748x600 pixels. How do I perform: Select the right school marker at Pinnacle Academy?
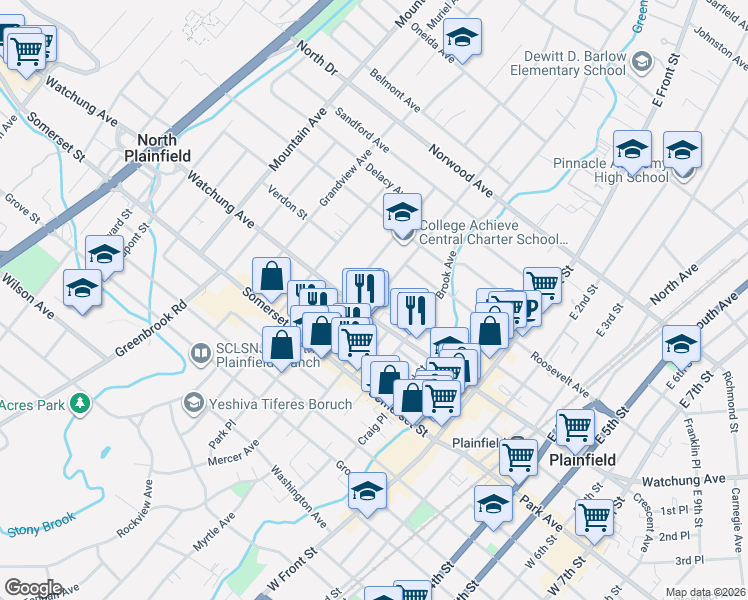pyautogui.click(x=683, y=153)
